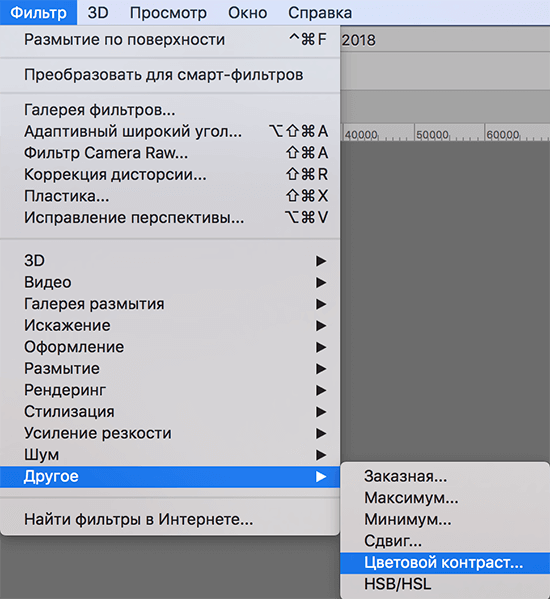Open the Окно menu
The height and width of the screenshot is (599, 550).
click(248, 13)
